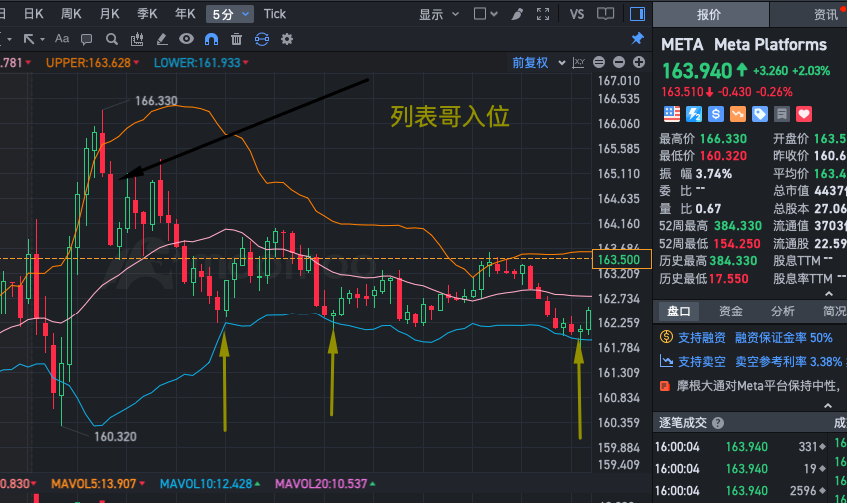Zoom in chart with plus icon

click(638, 62)
